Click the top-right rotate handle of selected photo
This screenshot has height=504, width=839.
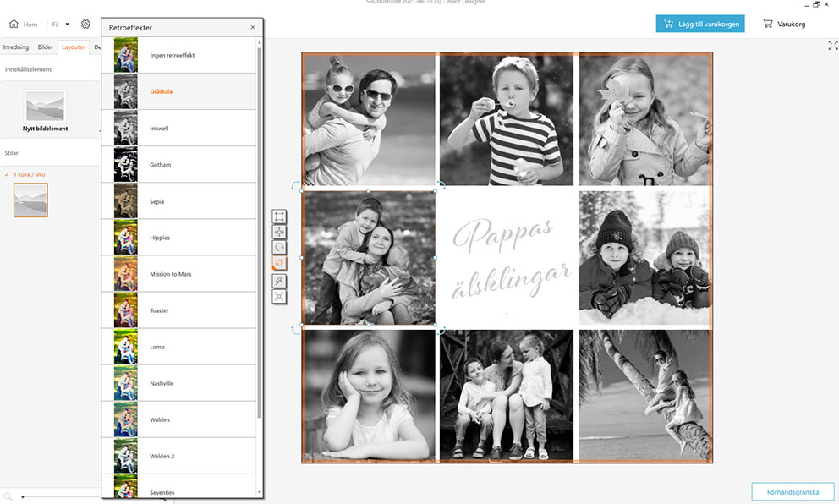441,185
